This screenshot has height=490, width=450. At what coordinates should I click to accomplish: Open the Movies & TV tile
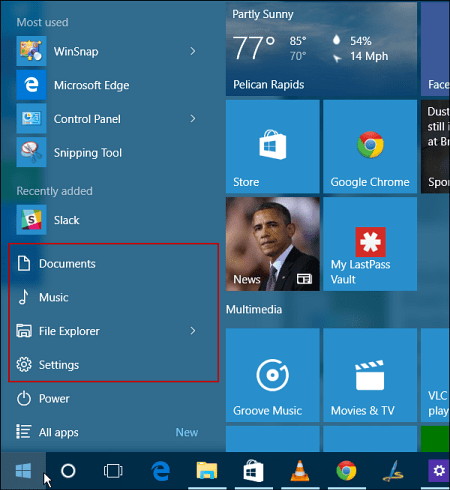coord(370,375)
